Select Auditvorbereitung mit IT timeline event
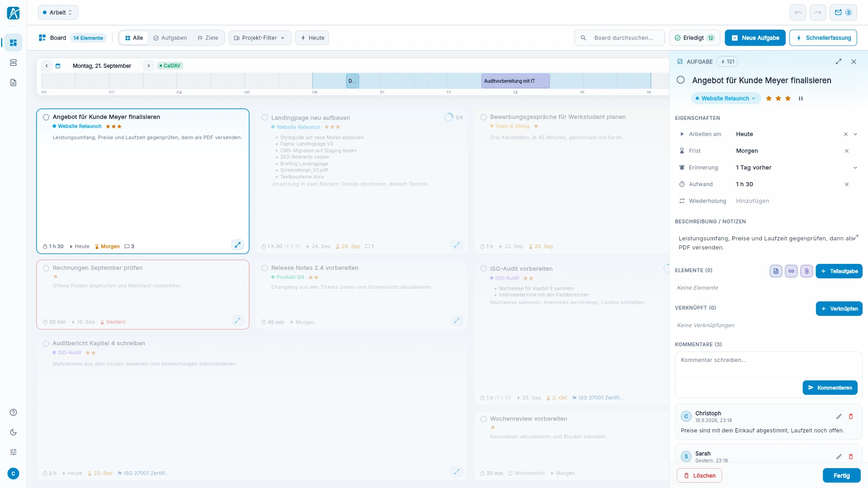Image resolution: width=868 pixels, height=488 pixels. tap(515, 81)
